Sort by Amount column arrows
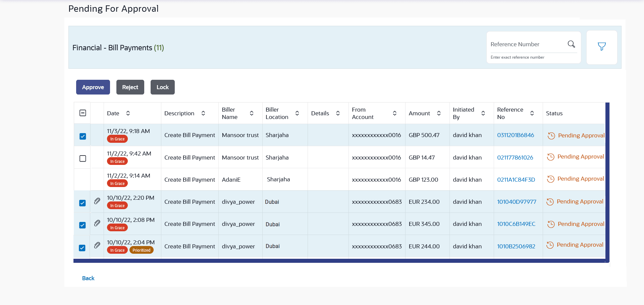The image size is (644, 305). coord(439,113)
